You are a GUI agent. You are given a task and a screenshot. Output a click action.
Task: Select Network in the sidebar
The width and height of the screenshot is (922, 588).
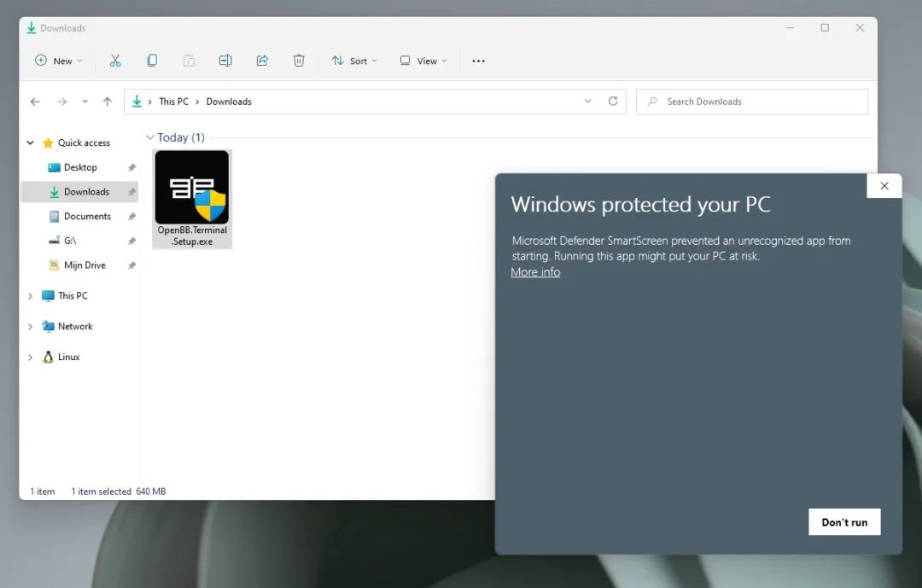click(74, 326)
